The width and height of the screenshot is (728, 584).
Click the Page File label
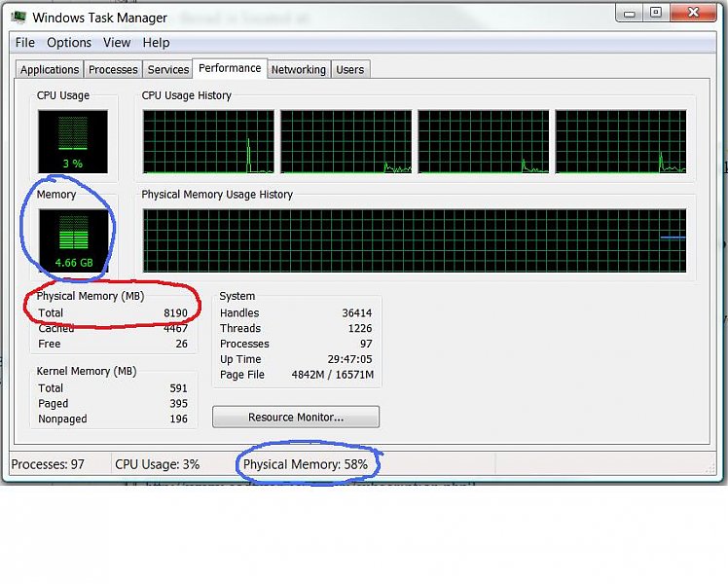point(242,375)
